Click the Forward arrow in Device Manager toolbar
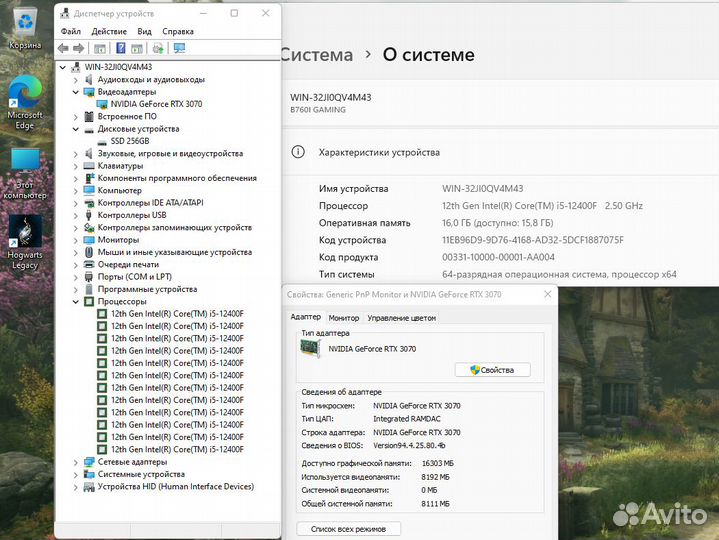This screenshot has width=719, height=540. pyautogui.click(x=79, y=48)
